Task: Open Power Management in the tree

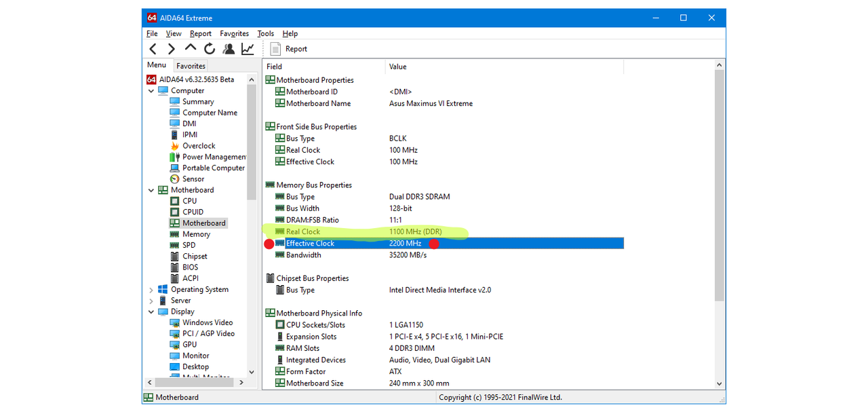Action: (x=208, y=157)
